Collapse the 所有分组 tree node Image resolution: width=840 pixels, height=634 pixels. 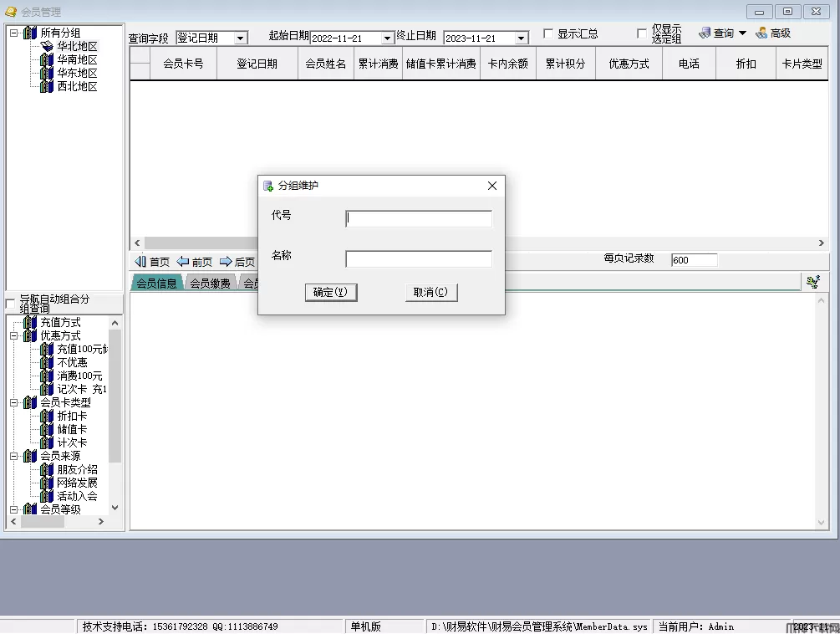[x=14, y=33]
